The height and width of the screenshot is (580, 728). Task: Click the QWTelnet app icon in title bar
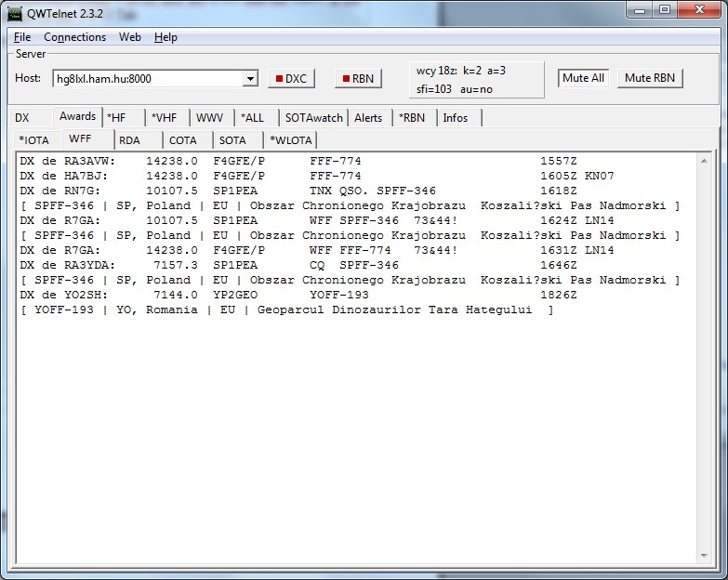(x=15, y=11)
